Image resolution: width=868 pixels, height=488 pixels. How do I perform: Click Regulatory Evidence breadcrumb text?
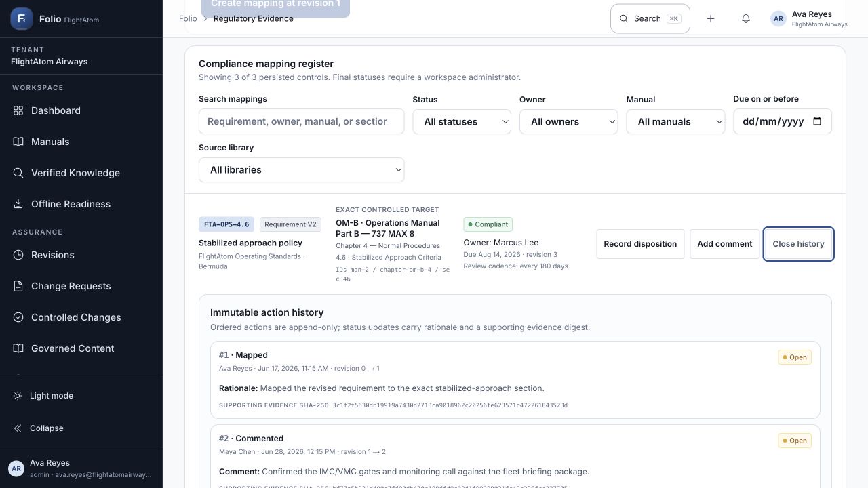[254, 18]
